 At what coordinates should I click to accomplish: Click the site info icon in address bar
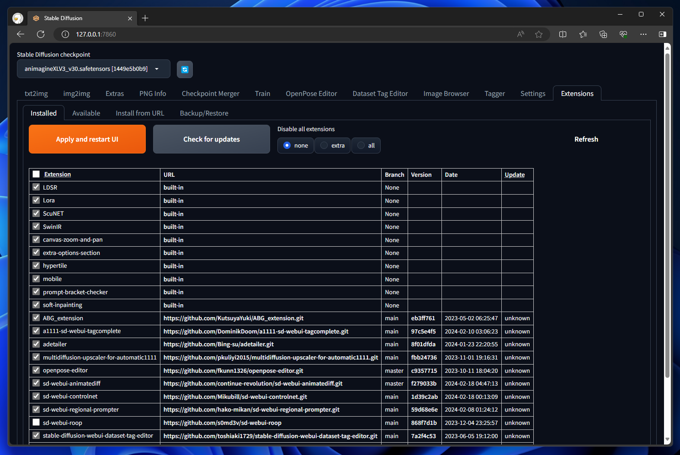(x=65, y=34)
